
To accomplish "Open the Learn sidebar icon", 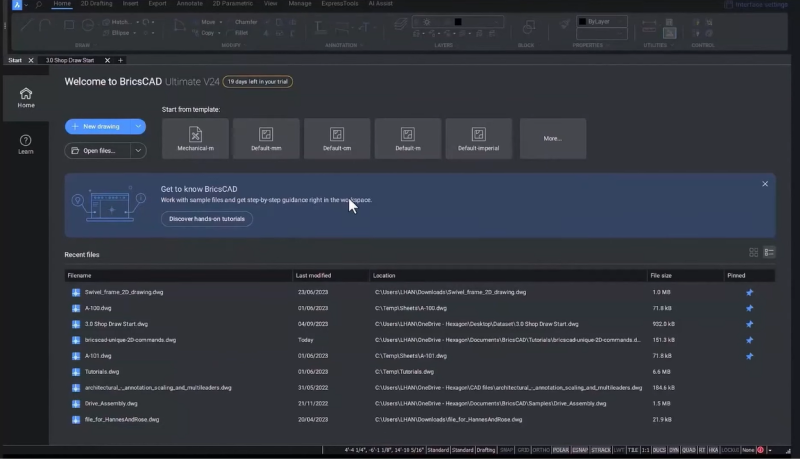I will 26,144.
